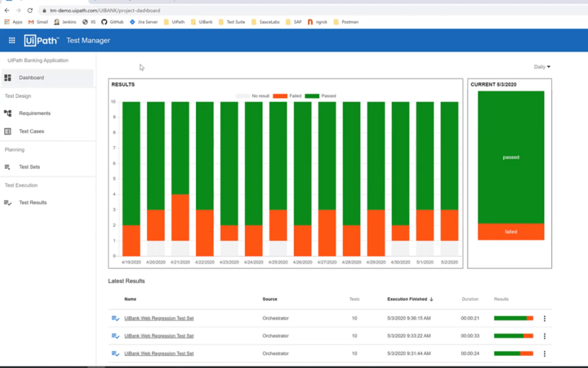The height and width of the screenshot is (368, 588).
Task: Open first UiBank Web Regression Test Set link
Action: click(159, 319)
